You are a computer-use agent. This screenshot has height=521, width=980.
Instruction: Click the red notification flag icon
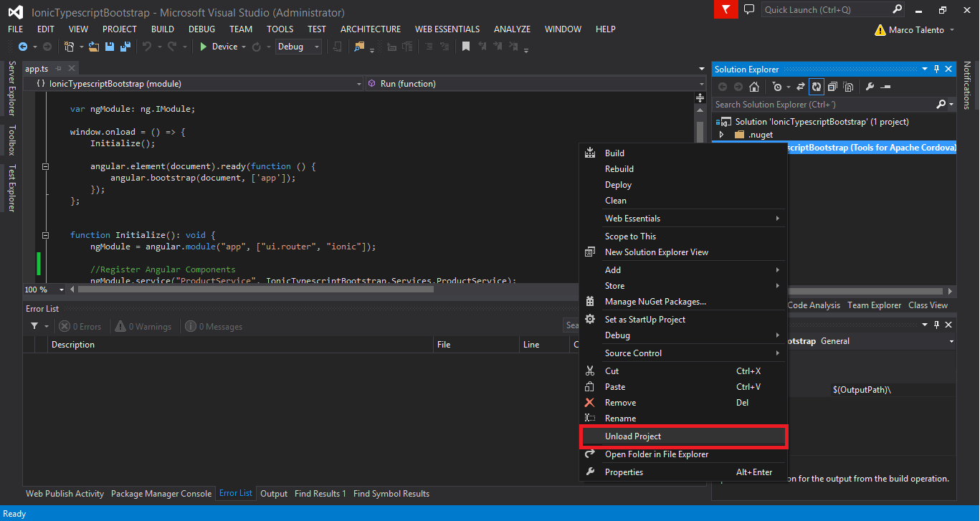726,10
